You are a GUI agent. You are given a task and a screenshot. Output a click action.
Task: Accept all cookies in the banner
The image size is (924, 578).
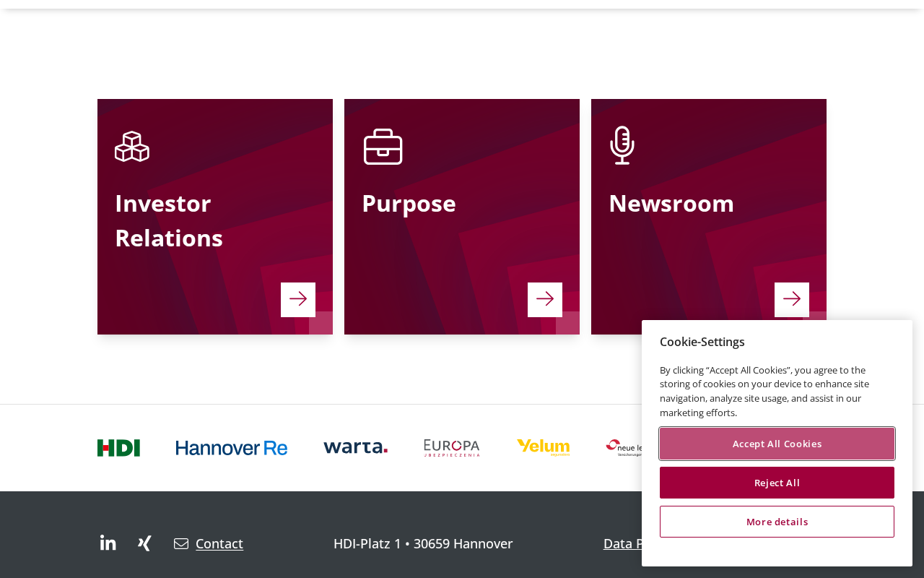point(777,444)
